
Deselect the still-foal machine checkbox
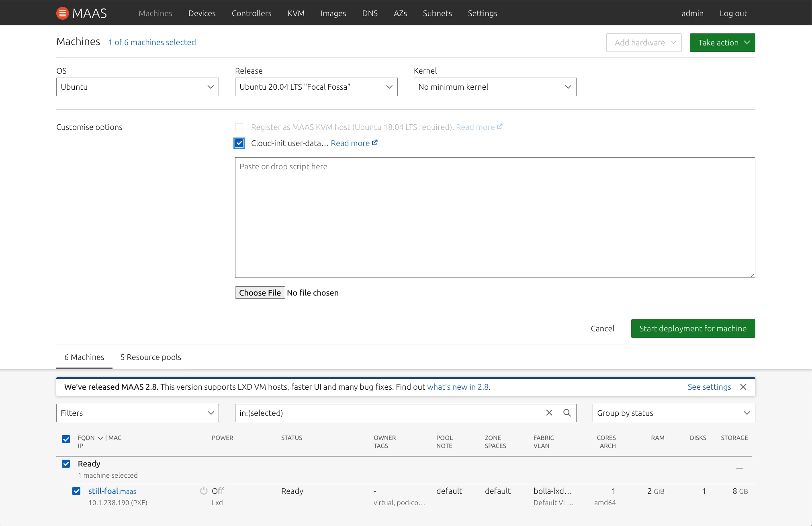tap(76, 491)
